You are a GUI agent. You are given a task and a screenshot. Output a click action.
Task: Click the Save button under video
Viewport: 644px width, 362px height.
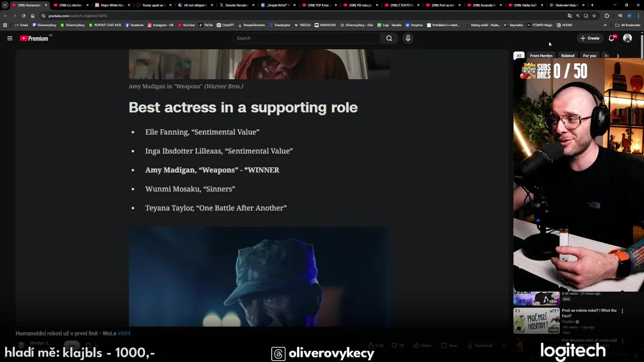point(449,345)
